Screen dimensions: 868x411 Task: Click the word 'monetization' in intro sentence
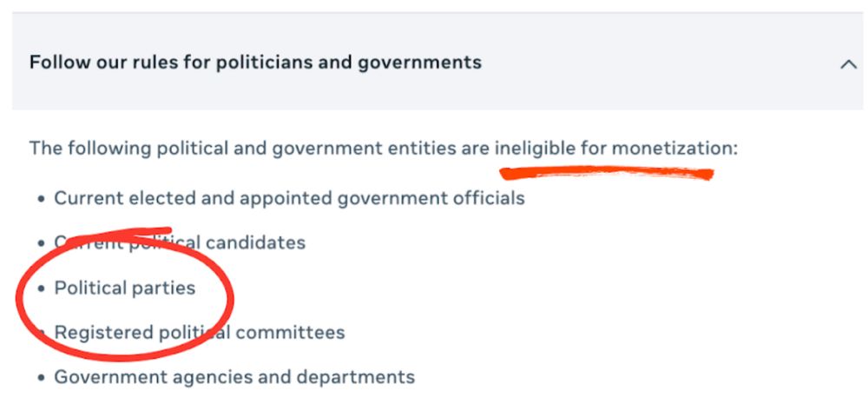point(672,149)
